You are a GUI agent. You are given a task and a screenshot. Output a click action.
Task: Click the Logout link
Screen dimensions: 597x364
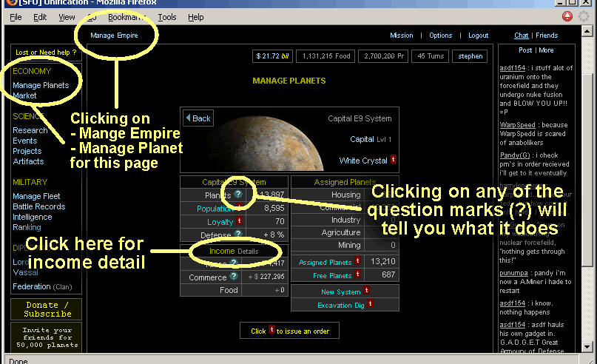tap(478, 36)
